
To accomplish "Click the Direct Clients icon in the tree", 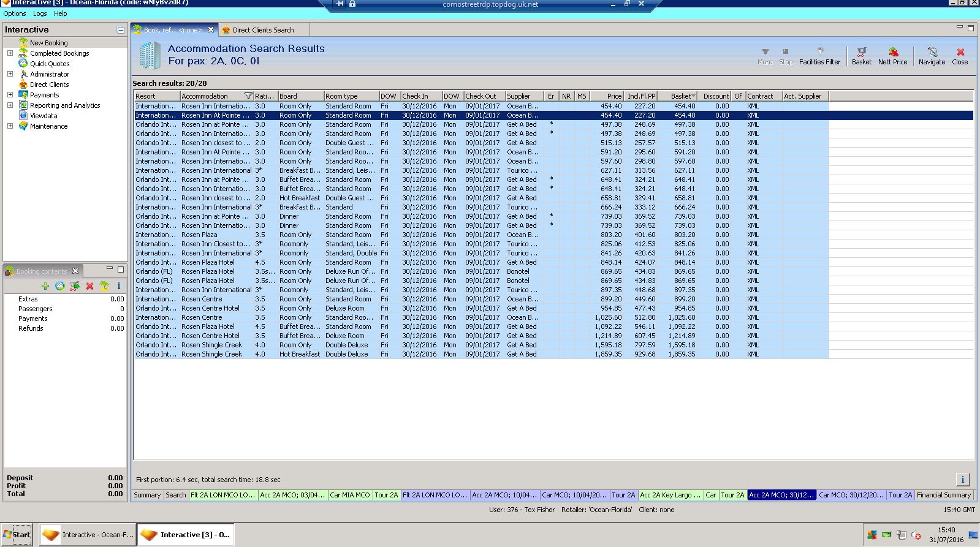I will coord(23,84).
